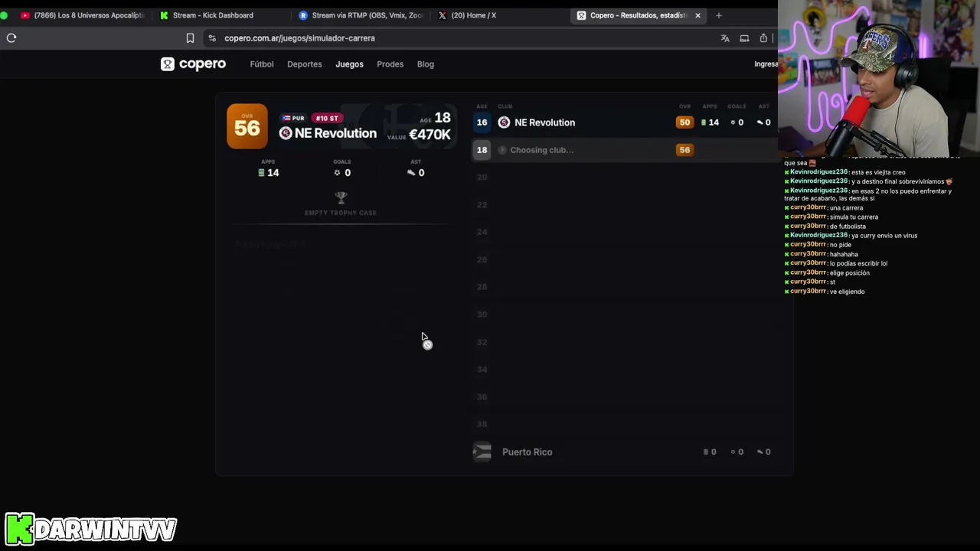Click the Ingresar login button
The image size is (980, 551).
coord(766,64)
